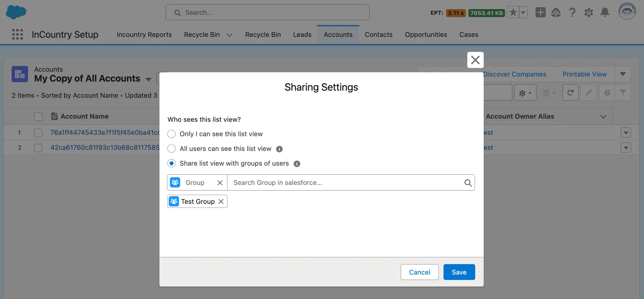Open the notifications bell
The height and width of the screenshot is (299, 644).
pos(605,13)
